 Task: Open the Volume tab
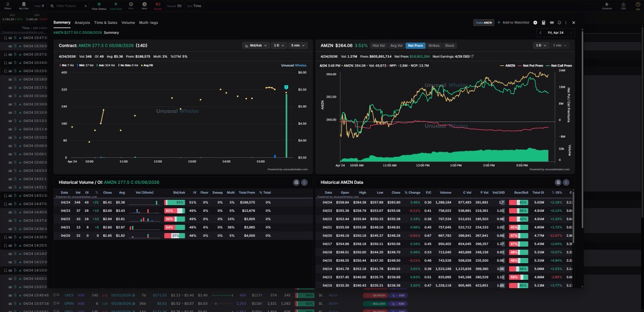pyautogui.click(x=128, y=23)
